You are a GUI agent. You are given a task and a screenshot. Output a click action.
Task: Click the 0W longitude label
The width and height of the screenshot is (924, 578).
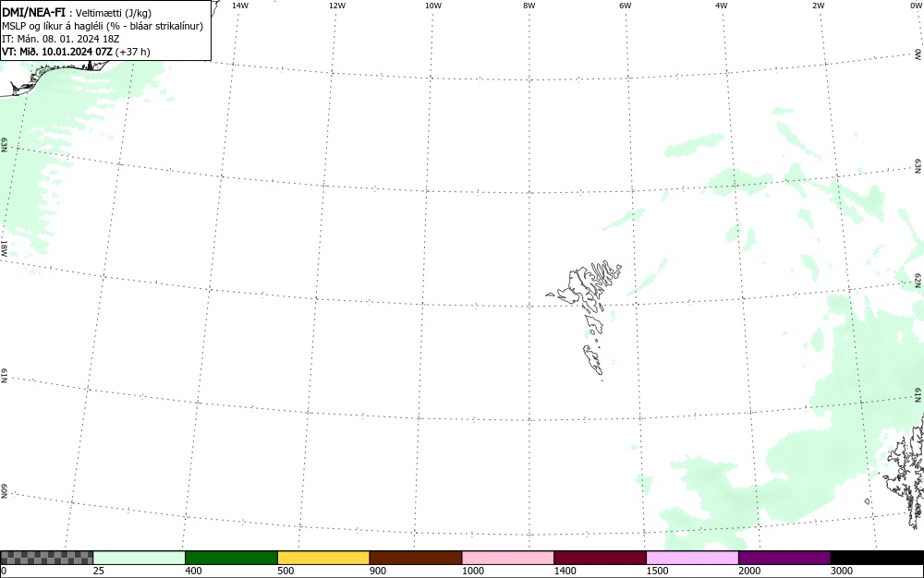[915, 6]
